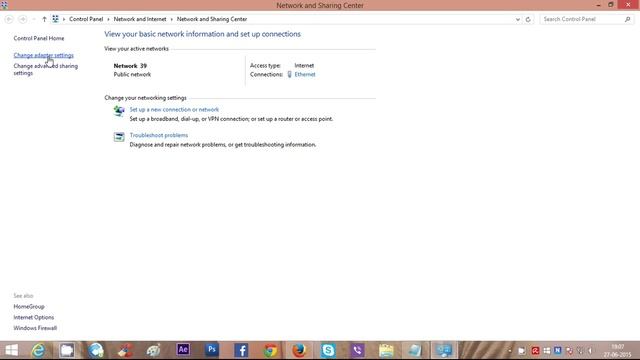Go to Control Panel Home
Viewport: 640px width, 360px height.
click(x=39, y=38)
